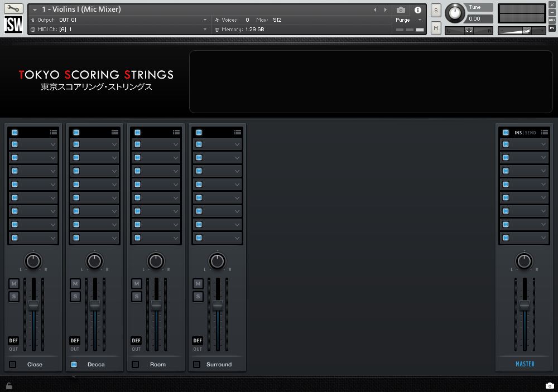Screen dimensions: 558x392
Task: Mute the Close channel
Action: (x=14, y=283)
